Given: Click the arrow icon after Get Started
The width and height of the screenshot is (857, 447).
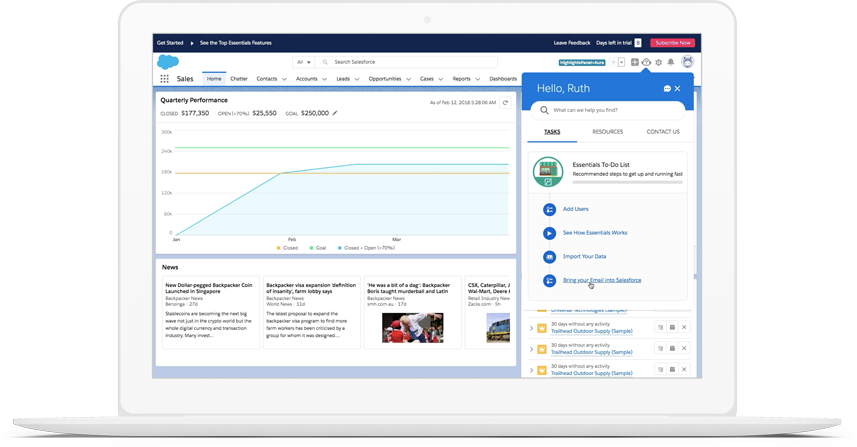Looking at the screenshot, I should [192, 43].
